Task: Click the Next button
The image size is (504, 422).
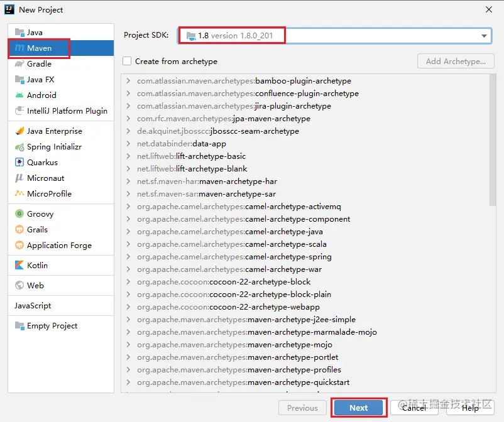Action: pyautogui.click(x=359, y=408)
